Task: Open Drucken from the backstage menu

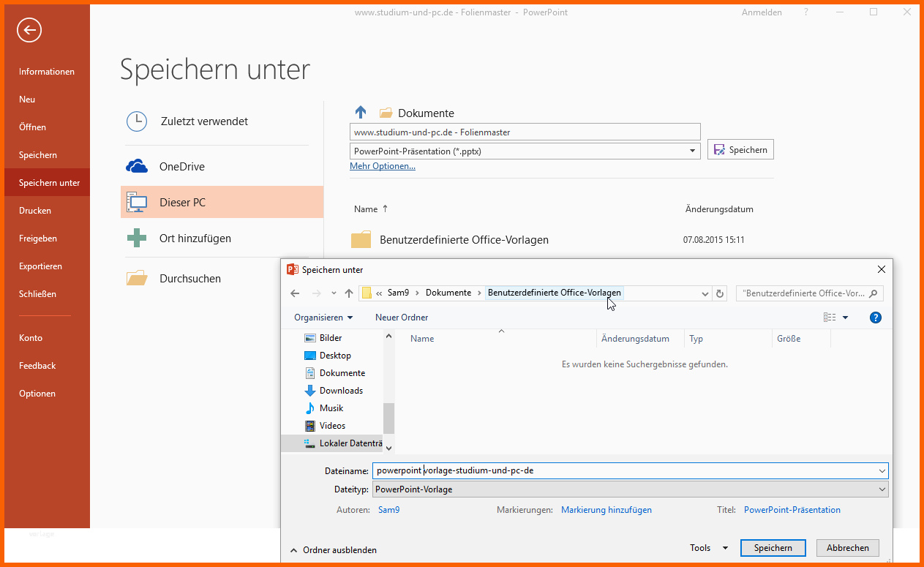Action: tap(35, 211)
